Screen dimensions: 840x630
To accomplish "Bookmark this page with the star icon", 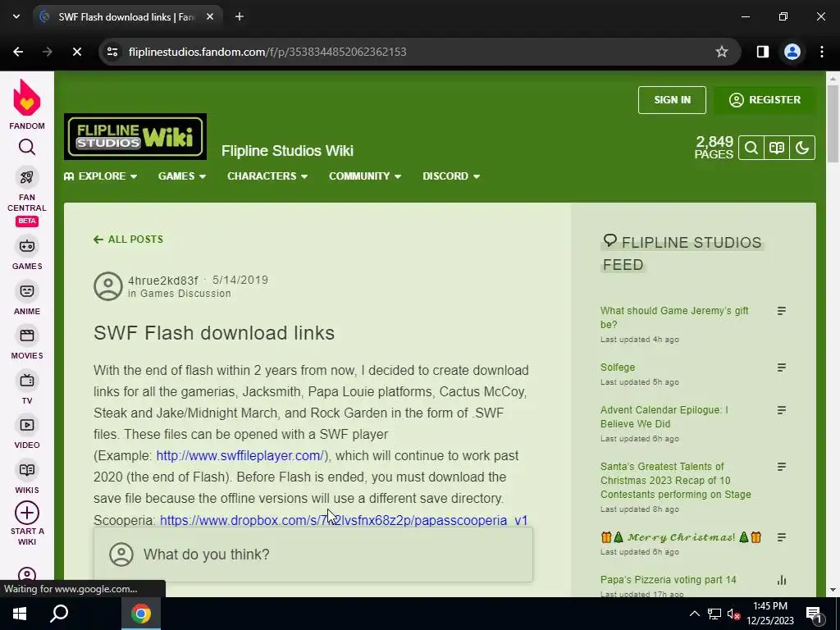I will click(x=722, y=52).
